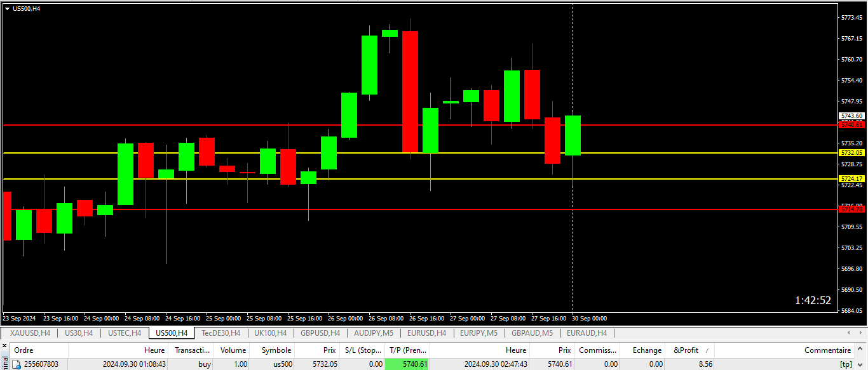868x370 pixels.
Task: Click the white current price label 5743.60
Action: click(x=852, y=116)
